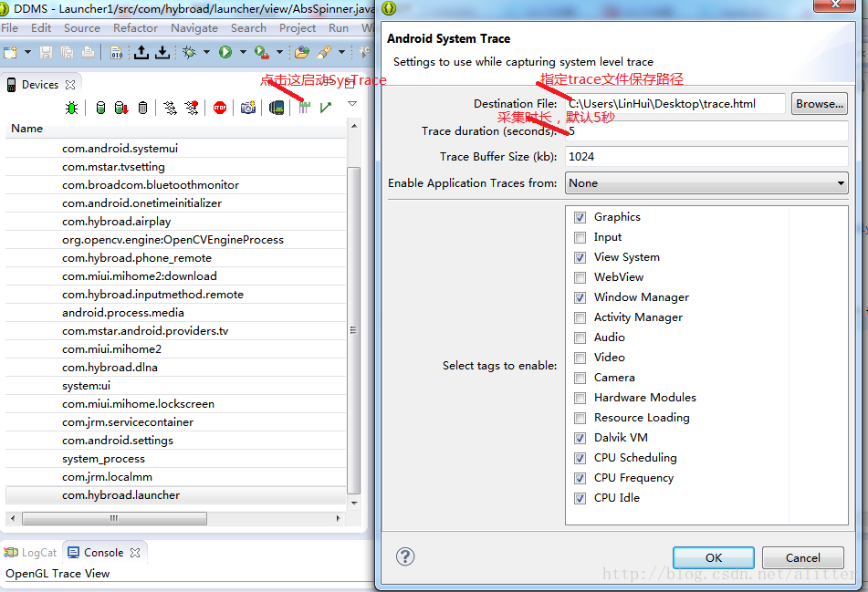Open the Devices view menu triangle

(352, 103)
